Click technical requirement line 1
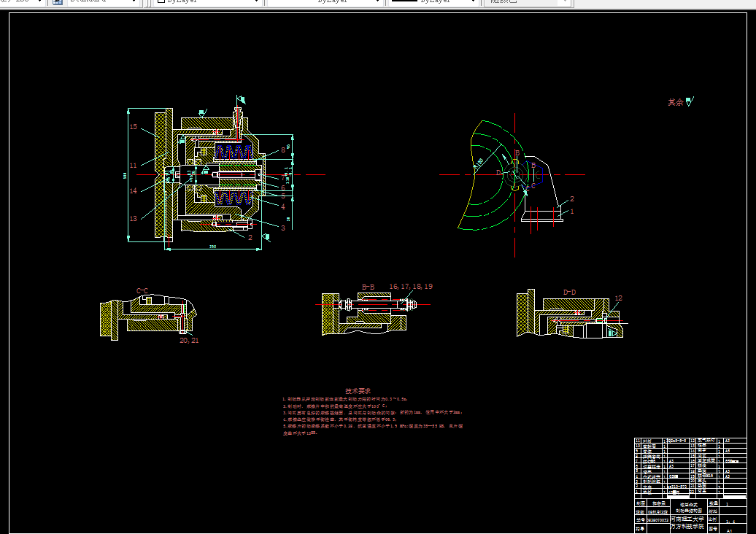756x534 pixels. click(345, 399)
